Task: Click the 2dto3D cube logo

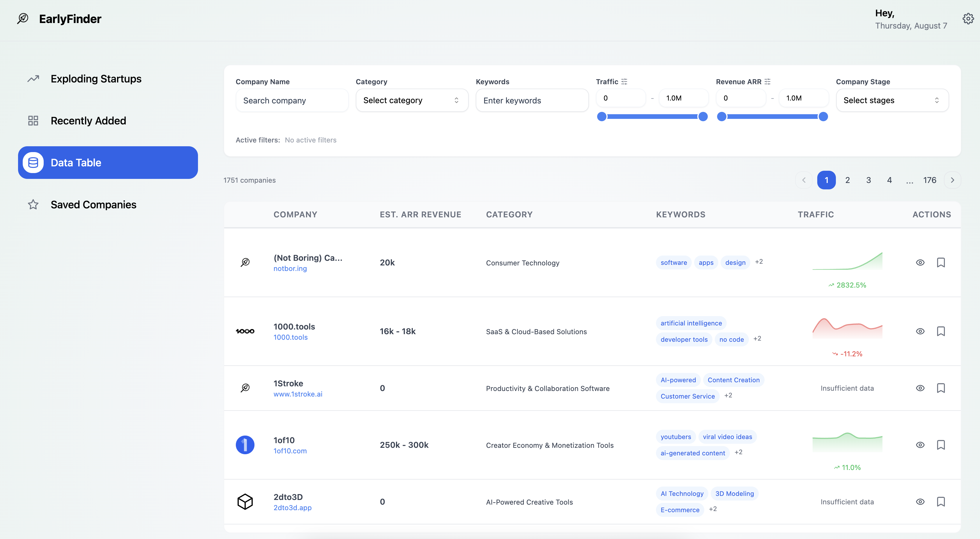Action: click(x=245, y=501)
